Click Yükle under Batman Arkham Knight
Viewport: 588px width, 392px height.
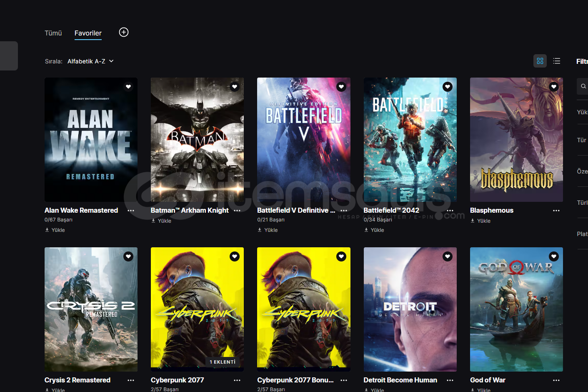(161, 221)
